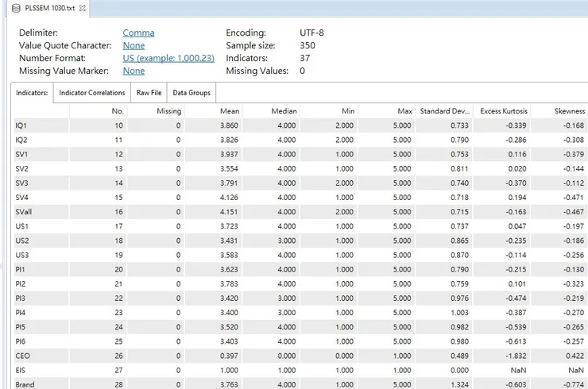Open the Comma delimiter link
The height and width of the screenshot is (389, 588).
click(138, 33)
